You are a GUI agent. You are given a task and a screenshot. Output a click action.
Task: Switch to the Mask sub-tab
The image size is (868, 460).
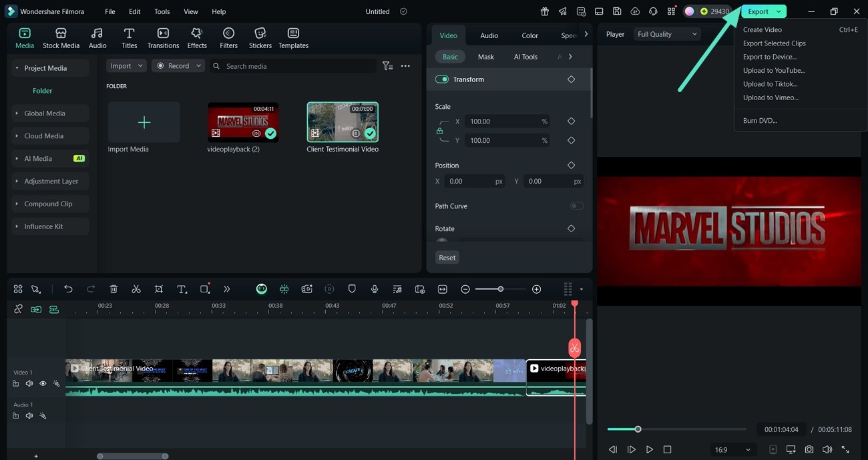(485, 57)
